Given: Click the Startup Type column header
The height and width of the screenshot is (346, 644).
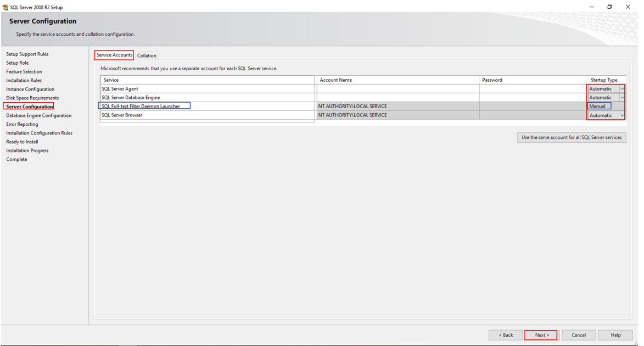Looking at the screenshot, I should [x=606, y=80].
